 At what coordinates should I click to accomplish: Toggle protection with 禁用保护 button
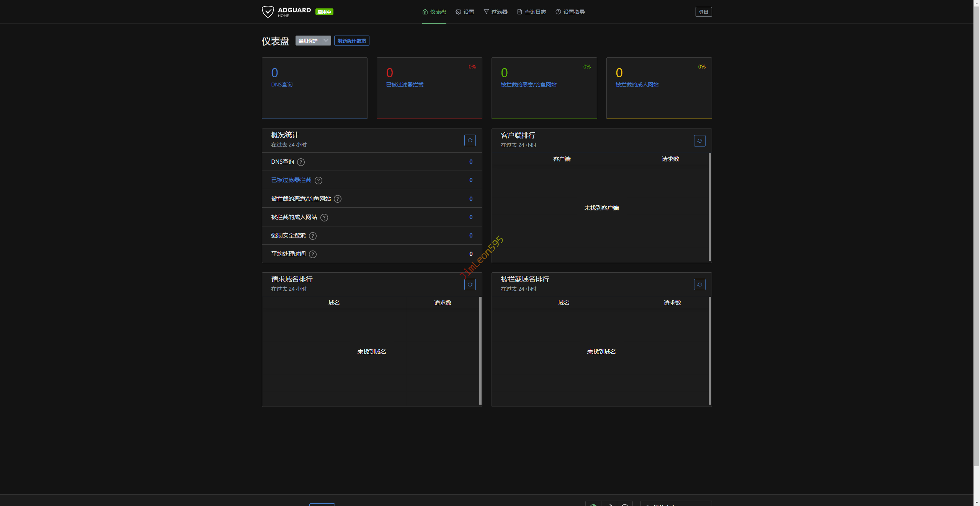(x=308, y=41)
